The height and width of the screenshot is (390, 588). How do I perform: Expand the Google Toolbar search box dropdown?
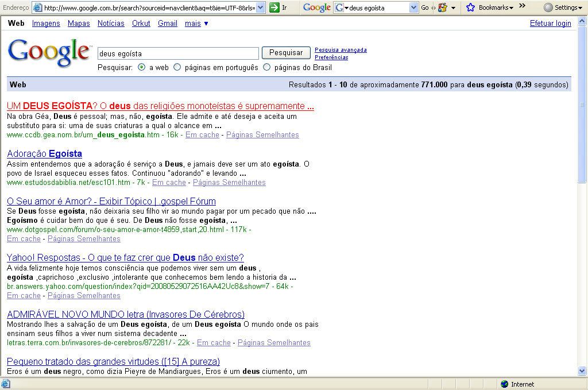pos(413,7)
